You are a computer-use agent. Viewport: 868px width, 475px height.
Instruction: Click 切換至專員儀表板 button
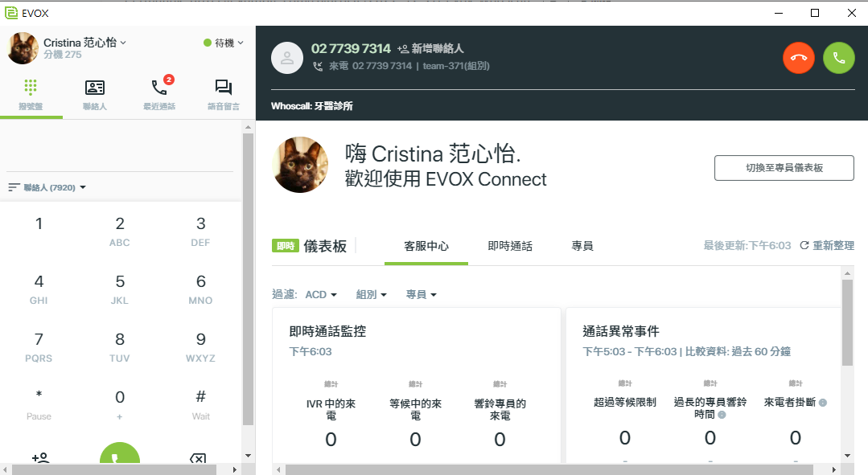[784, 167]
